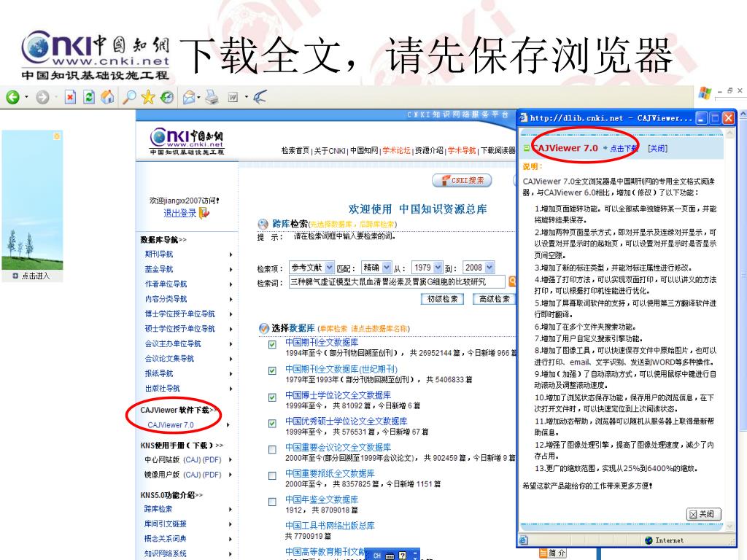Check 中国年鉴全文数据库 checkbox

click(272, 502)
